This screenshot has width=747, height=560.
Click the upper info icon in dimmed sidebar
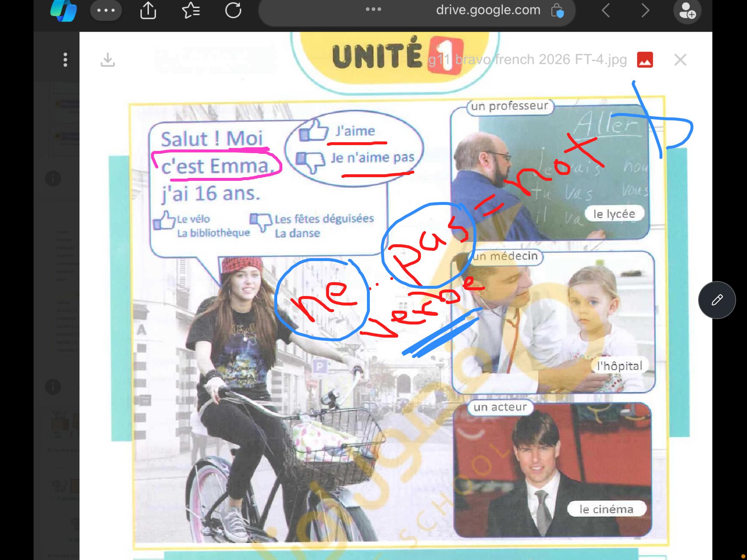point(53,179)
